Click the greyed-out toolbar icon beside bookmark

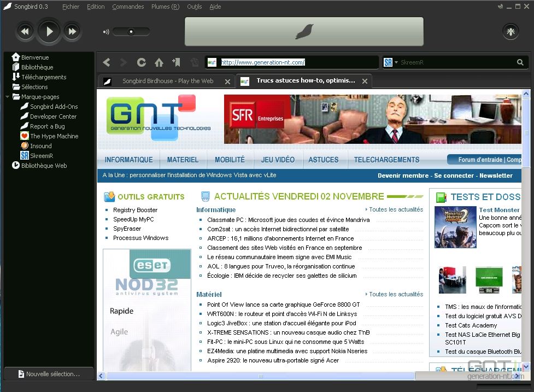tap(195, 62)
